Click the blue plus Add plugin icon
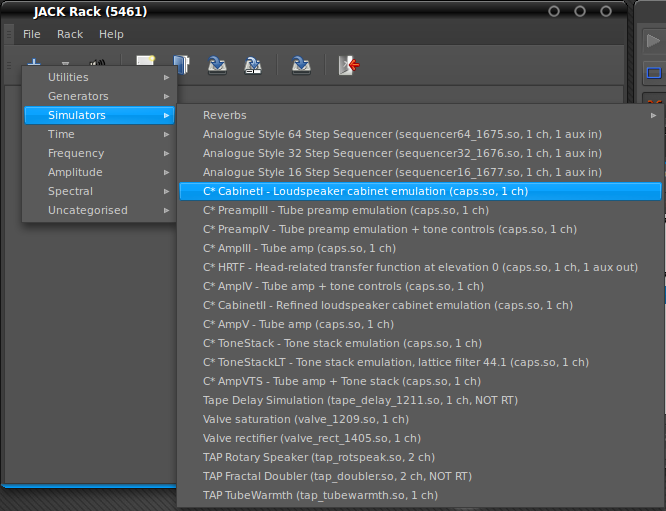This screenshot has width=666, height=511. (x=34, y=63)
